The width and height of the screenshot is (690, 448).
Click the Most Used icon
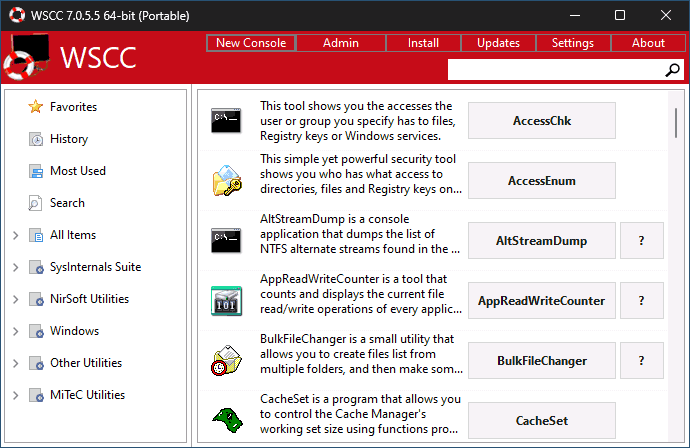pos(36,171)
